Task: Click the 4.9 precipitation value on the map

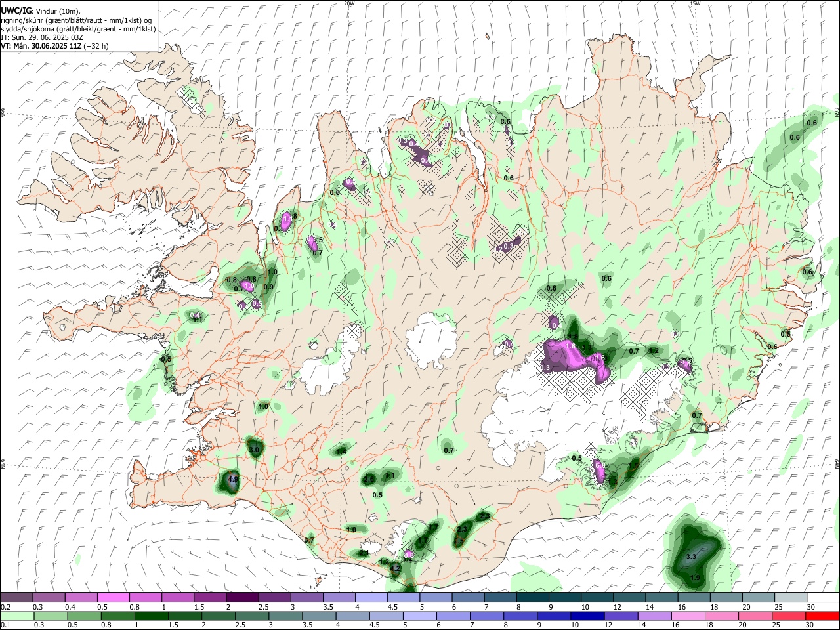Action: pyautogui.click(x=232, y=480)
